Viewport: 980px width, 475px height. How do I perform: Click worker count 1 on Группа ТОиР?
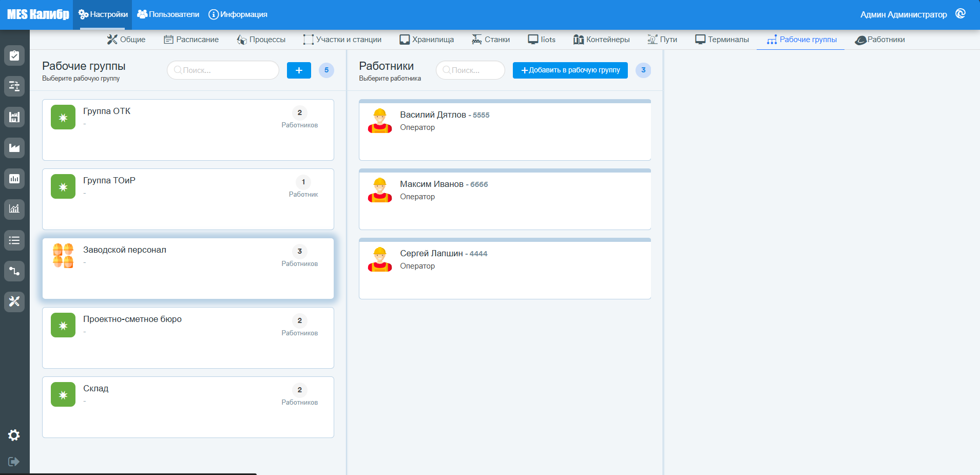[303, 182]
